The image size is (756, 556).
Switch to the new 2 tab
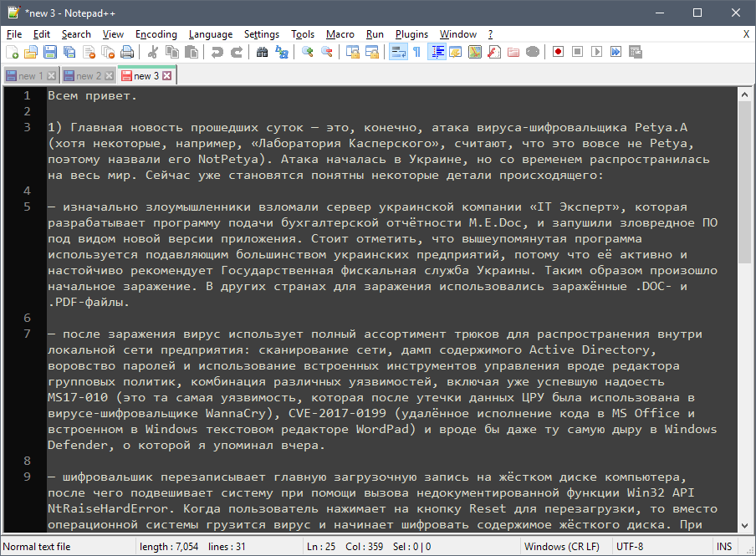pos(89,76)
